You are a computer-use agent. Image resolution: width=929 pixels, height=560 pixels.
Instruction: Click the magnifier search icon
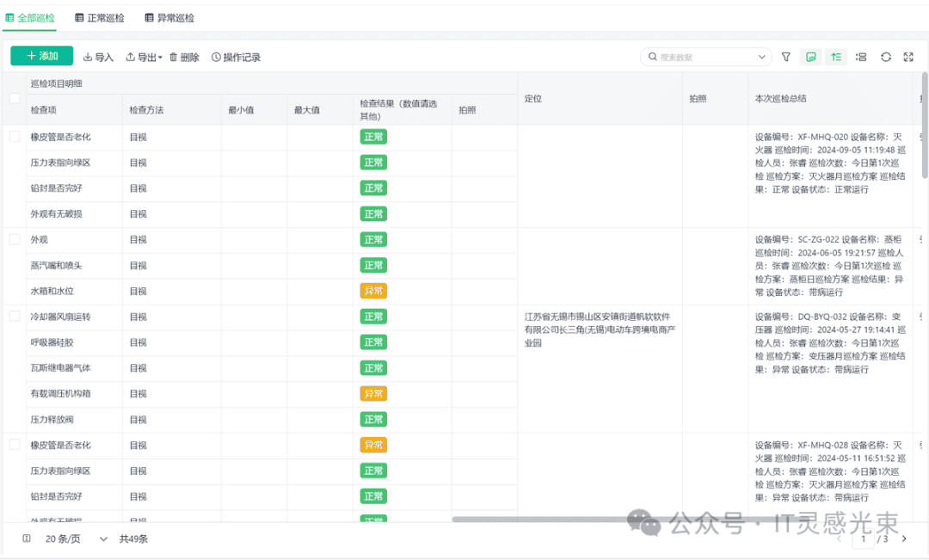coord(652,57)
